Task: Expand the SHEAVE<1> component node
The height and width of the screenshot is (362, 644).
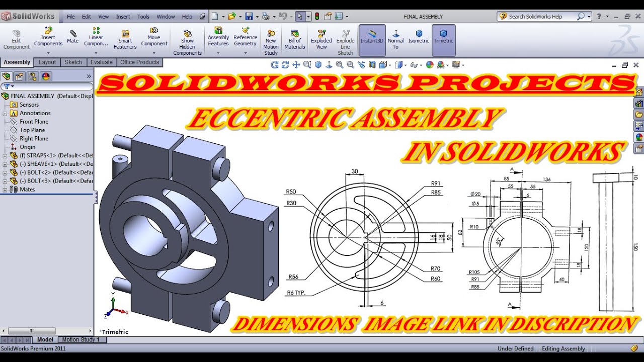Action: (x=5, y=164)
